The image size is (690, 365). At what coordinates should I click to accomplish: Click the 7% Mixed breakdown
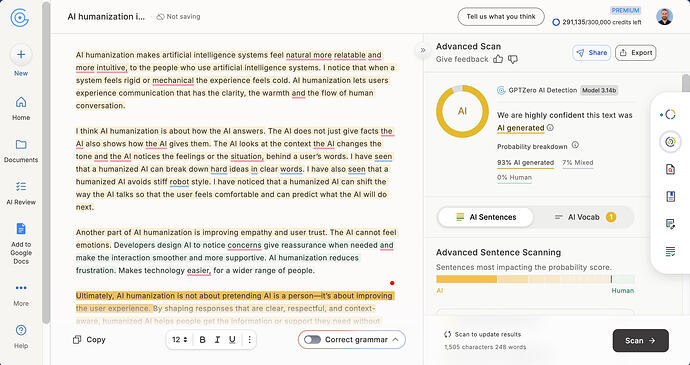pos(578,163)
